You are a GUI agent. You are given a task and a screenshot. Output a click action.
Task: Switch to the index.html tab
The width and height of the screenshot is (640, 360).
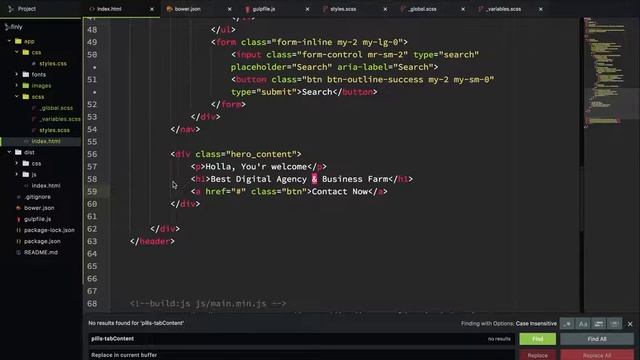[120, 9]
